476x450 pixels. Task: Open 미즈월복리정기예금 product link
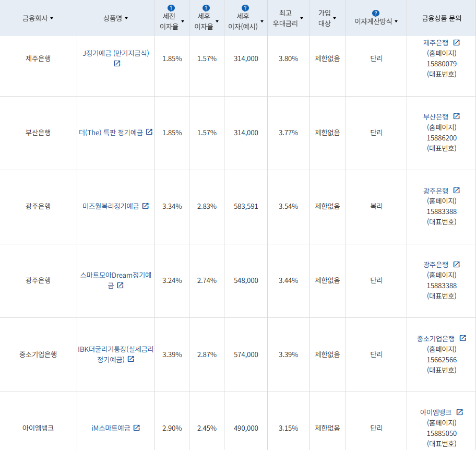[x=111, y=207]
